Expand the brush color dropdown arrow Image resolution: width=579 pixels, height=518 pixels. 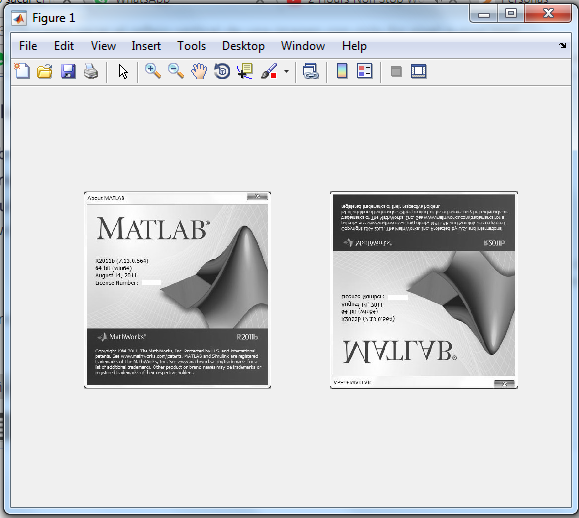coord(287,71)
